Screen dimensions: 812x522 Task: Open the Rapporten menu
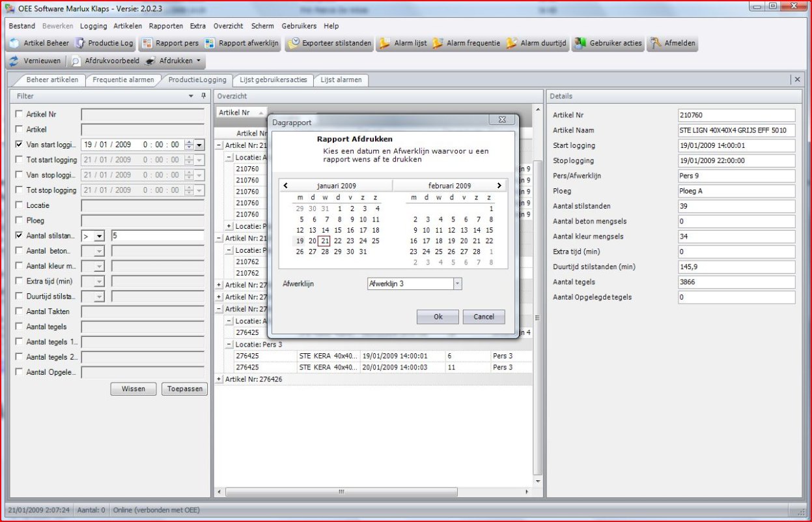(165, 26)
